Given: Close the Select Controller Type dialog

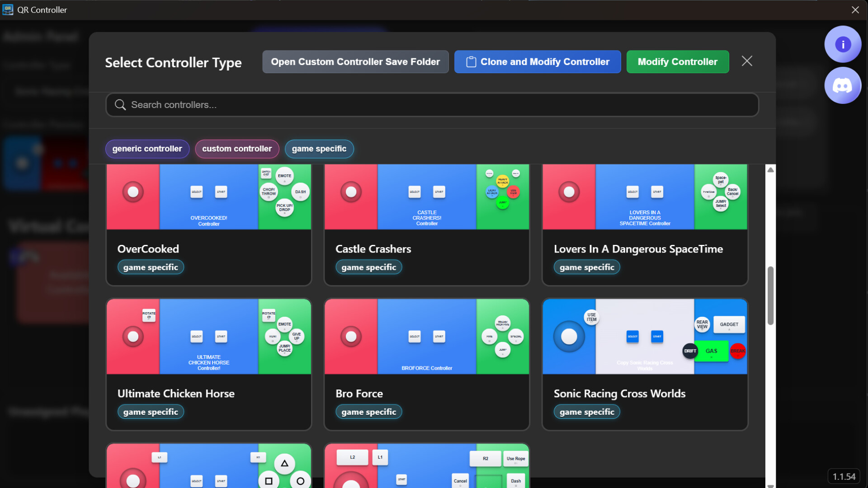Looking at the screenshot, I should tap(746, 61).
